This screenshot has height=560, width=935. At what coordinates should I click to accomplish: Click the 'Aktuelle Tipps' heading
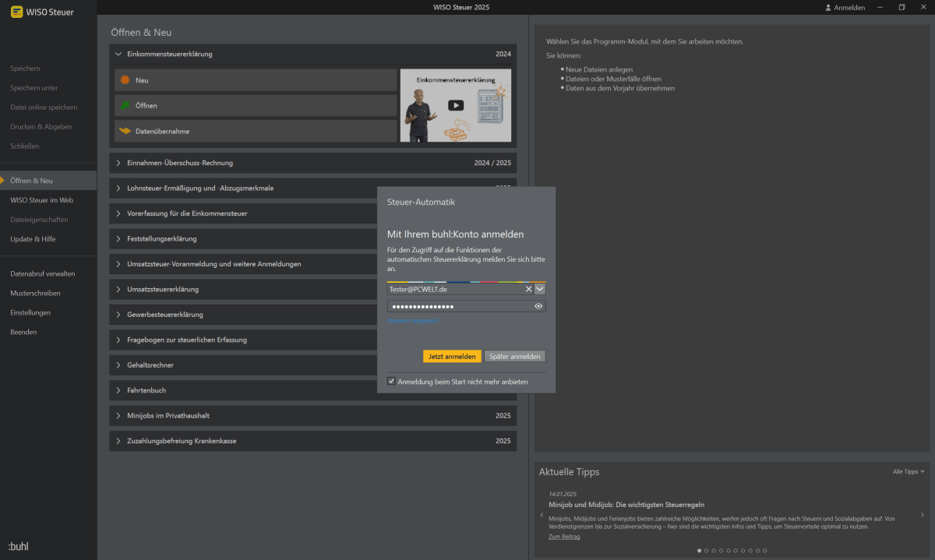(569, 472)
